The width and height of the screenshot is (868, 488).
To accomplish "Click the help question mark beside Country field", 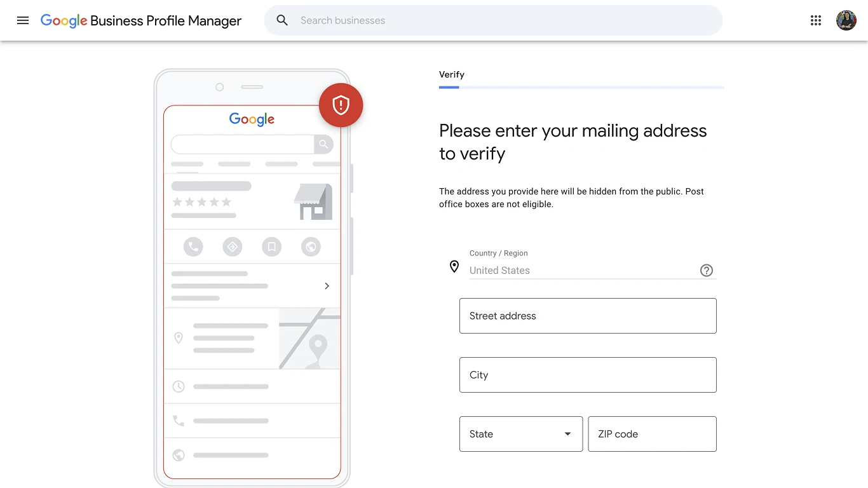I will click(x=707, y=270).
